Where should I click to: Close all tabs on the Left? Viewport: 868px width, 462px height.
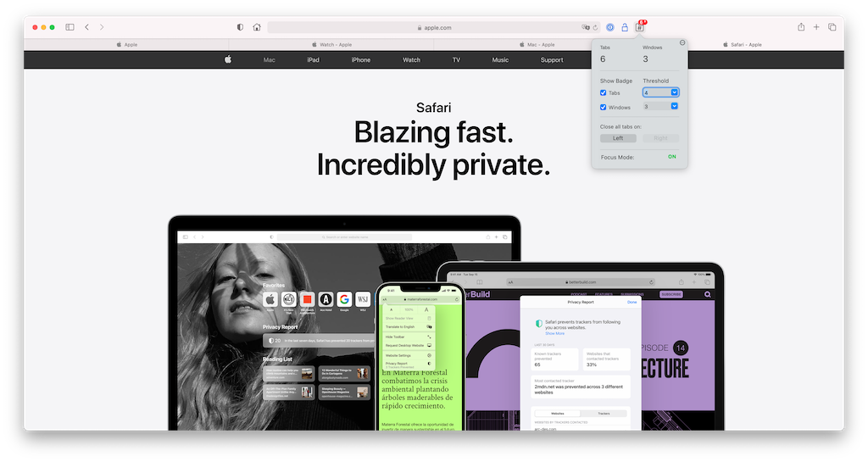(x=618, y=138)
